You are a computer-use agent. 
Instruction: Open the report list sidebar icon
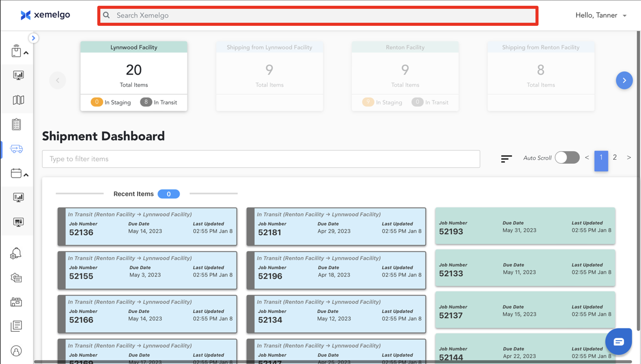[16, 326]
